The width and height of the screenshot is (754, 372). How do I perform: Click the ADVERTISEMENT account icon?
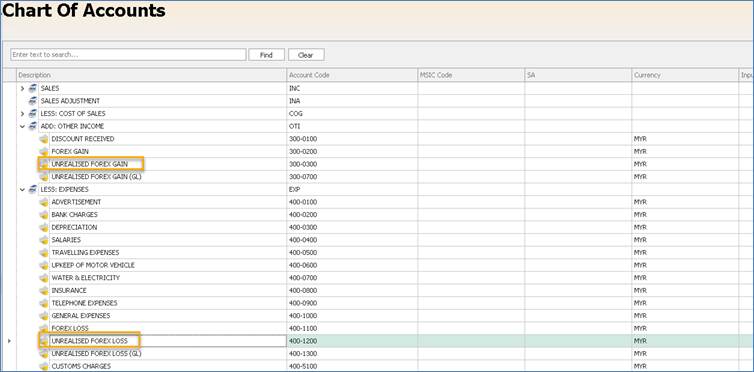tap(44, 202)
